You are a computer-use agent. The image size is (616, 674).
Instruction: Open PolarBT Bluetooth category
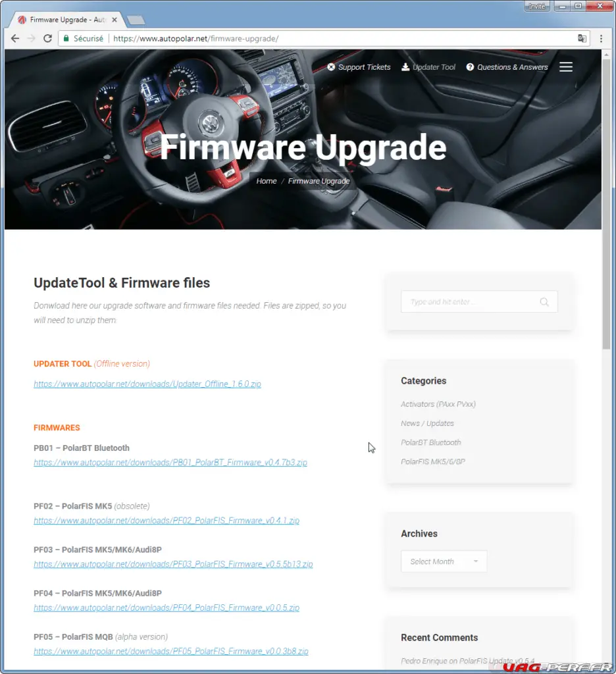(430, 442)
